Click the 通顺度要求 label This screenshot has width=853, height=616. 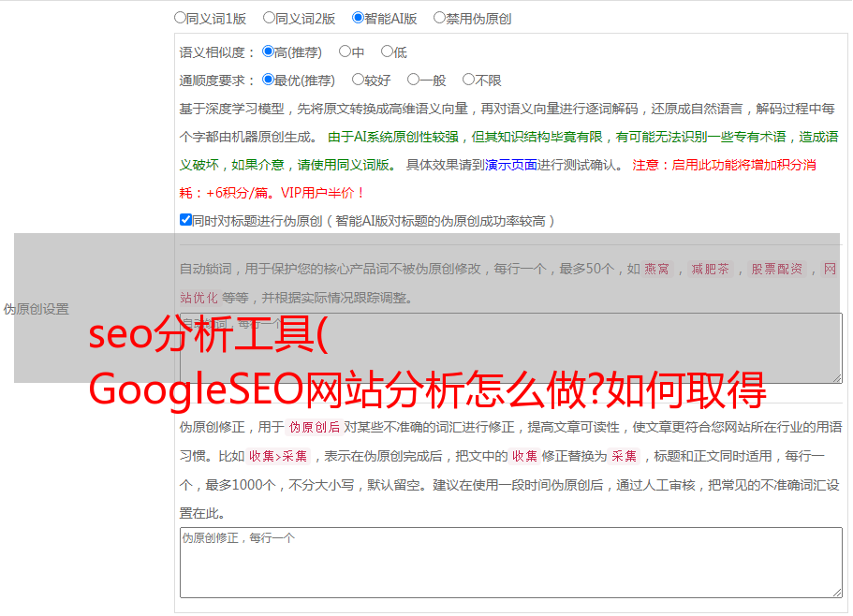point(217,81)
